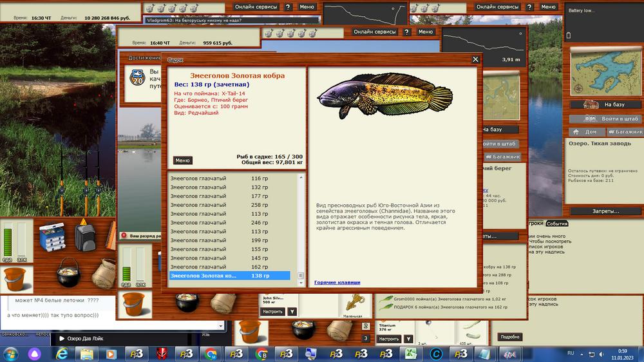The width and height of the screenshot is (644, 362).
Task: Click the Садок list scrollbar thumb
Action: 301,276
